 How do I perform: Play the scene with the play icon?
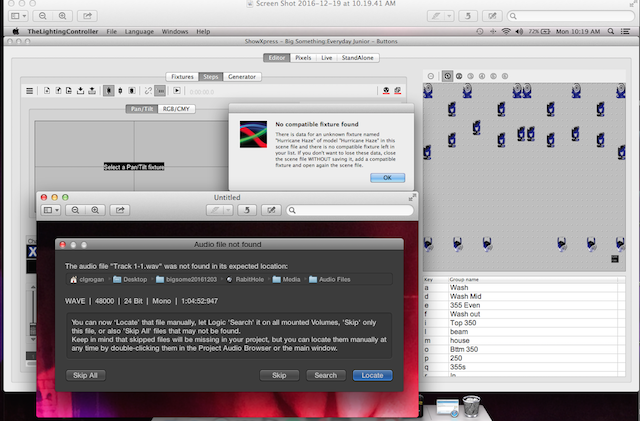[x=177, y=91]
